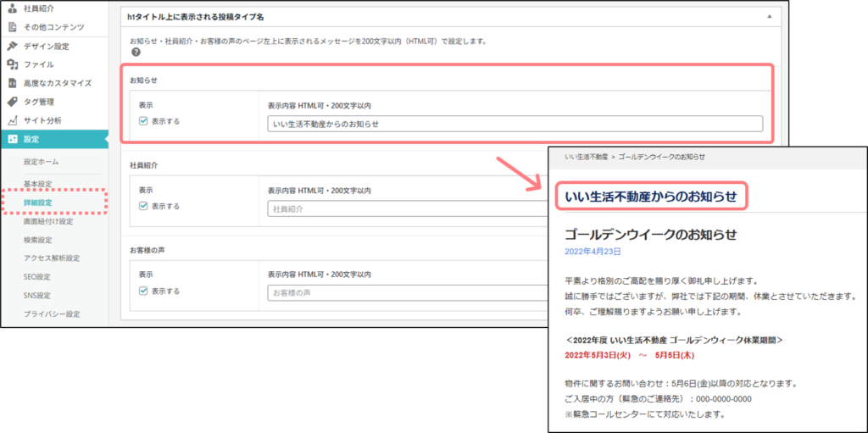Click the 社員紹介 person icon in sidebar

click(13, 8)
